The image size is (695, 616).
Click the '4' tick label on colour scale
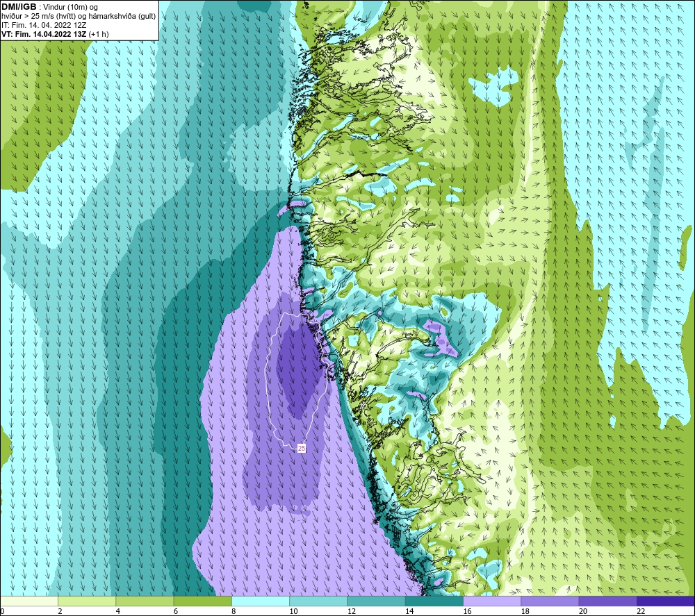118,611
